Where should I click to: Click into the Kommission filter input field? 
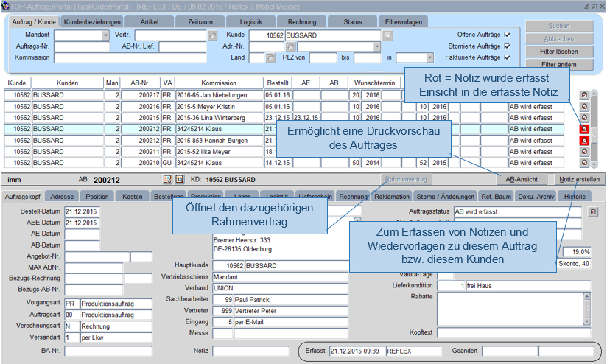[130, 57]
